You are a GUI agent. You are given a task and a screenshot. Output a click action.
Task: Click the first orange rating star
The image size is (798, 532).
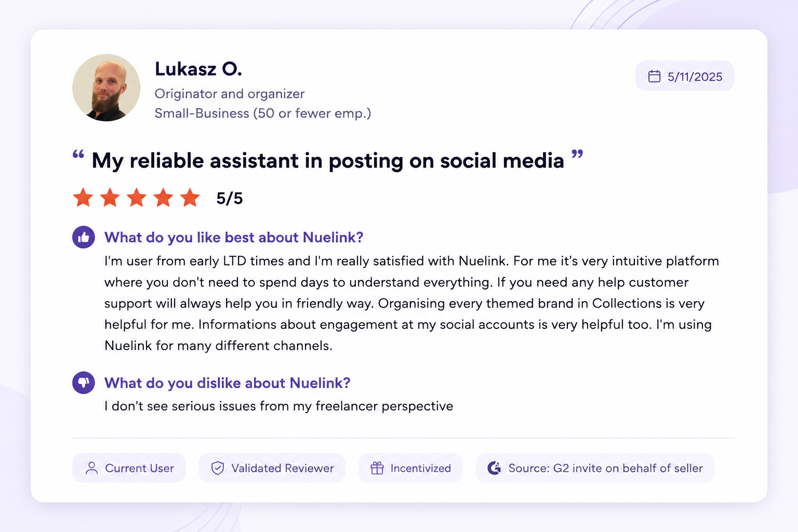tap(83, 197)
